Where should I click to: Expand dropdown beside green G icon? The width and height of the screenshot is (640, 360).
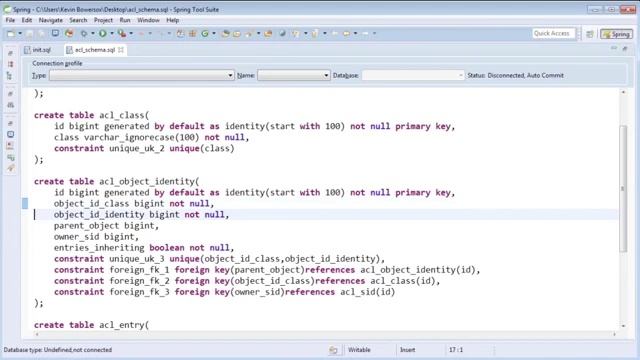pyautogui.click(x=214, y=33)
